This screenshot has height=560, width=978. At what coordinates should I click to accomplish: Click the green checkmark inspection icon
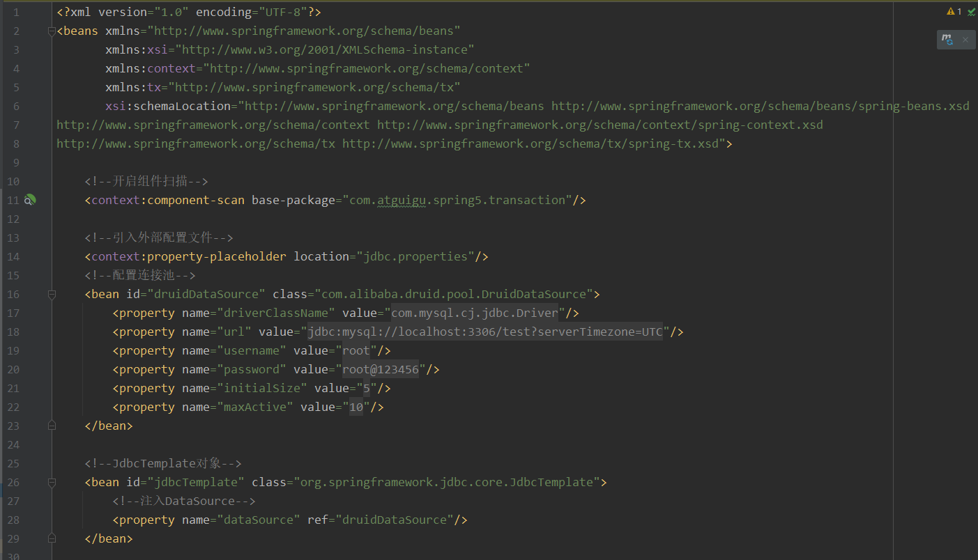pos(971,12)
